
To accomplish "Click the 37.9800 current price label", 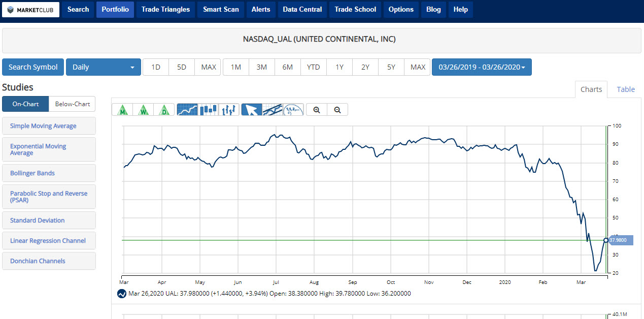I will coord(620,240).
